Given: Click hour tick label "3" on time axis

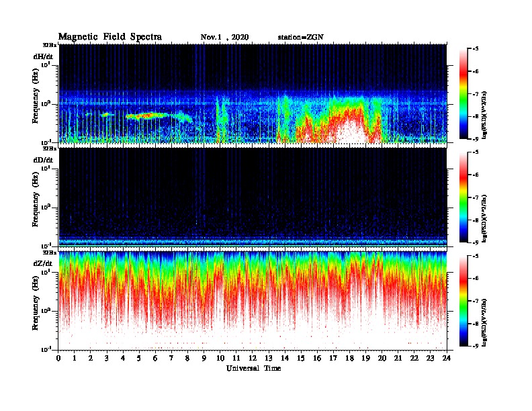Looking at the screenshot, I should pos(107,358).
